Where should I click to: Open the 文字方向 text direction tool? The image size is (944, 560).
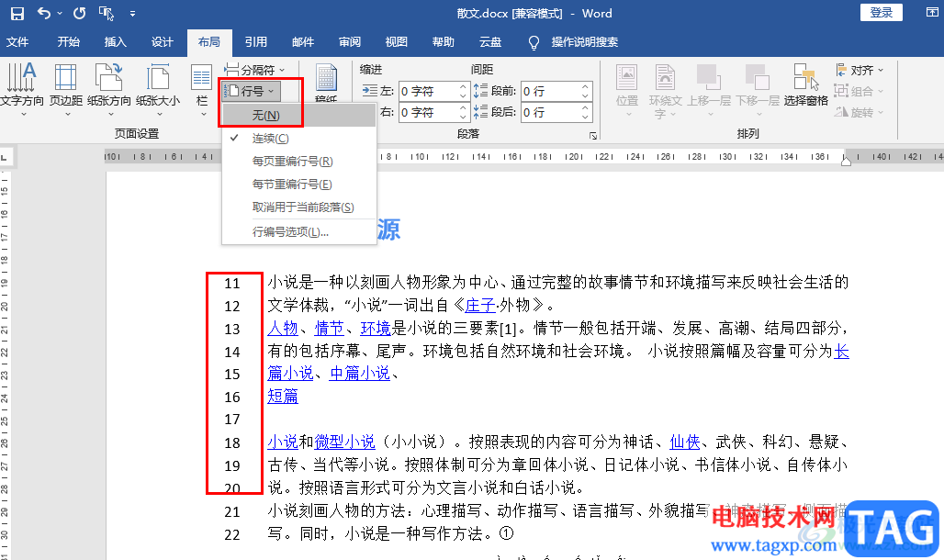click(22, 90)
